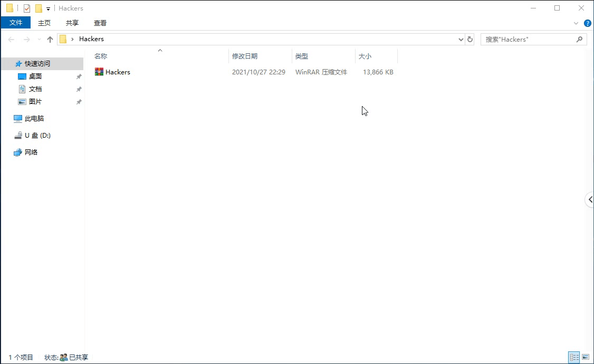594x364 pixels.
Task: Click the Help question mark icon
Action: tap(588, 23)
